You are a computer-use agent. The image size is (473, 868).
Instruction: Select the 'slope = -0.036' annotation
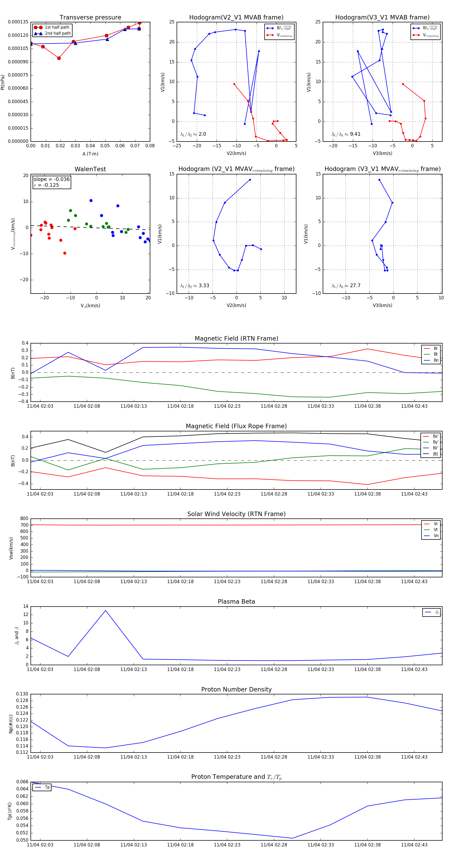pos(52,179)
